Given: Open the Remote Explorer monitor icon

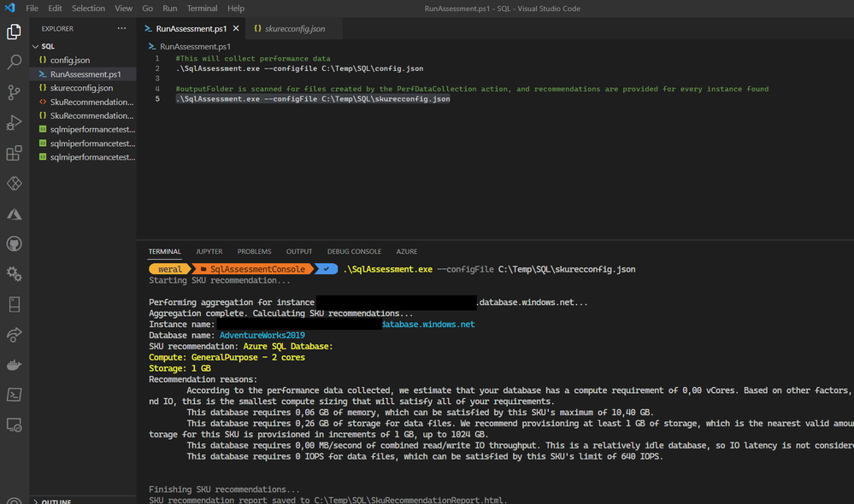Looking at the screenshot, I should [15, 425].
